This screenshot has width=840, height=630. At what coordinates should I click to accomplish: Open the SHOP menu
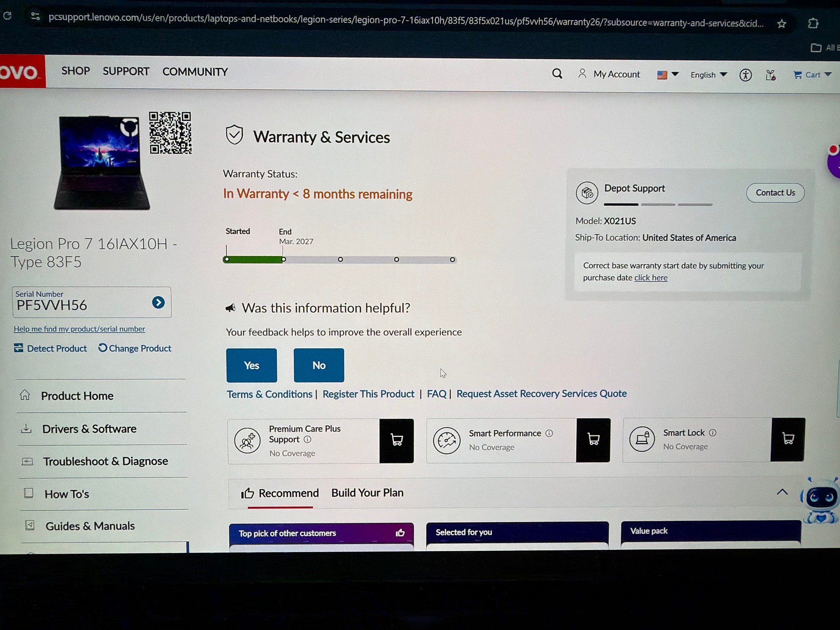click(75, 71)
